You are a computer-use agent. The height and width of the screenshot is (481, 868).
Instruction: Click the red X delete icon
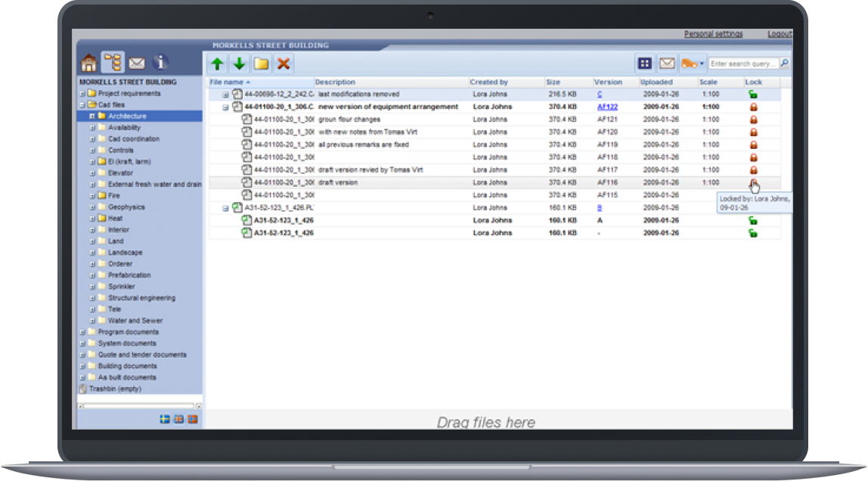284,64
